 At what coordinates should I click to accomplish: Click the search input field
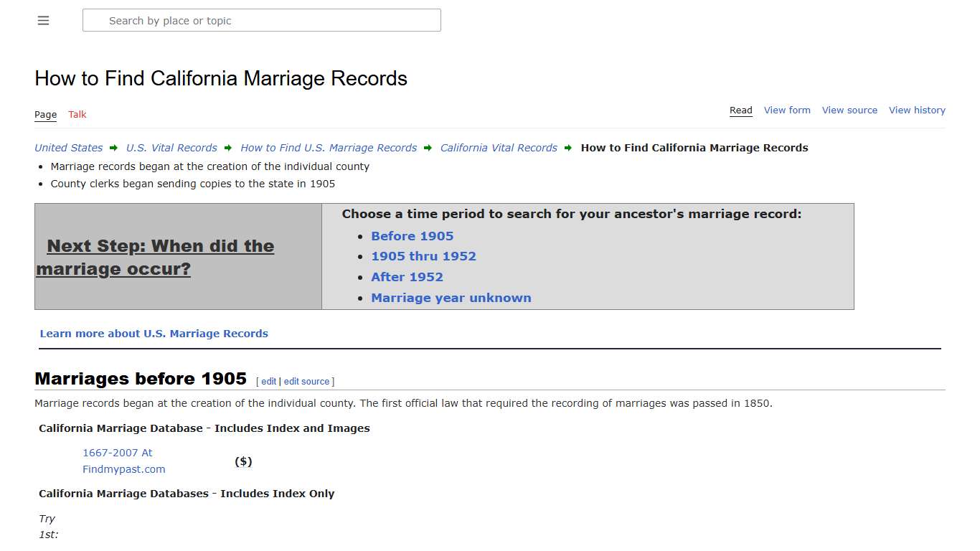point(261,20)
